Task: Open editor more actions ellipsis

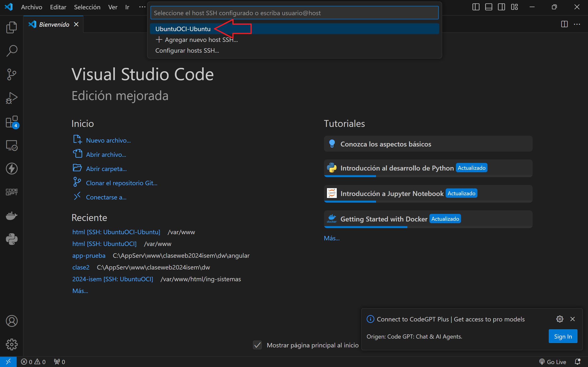Action: [577, 24]
